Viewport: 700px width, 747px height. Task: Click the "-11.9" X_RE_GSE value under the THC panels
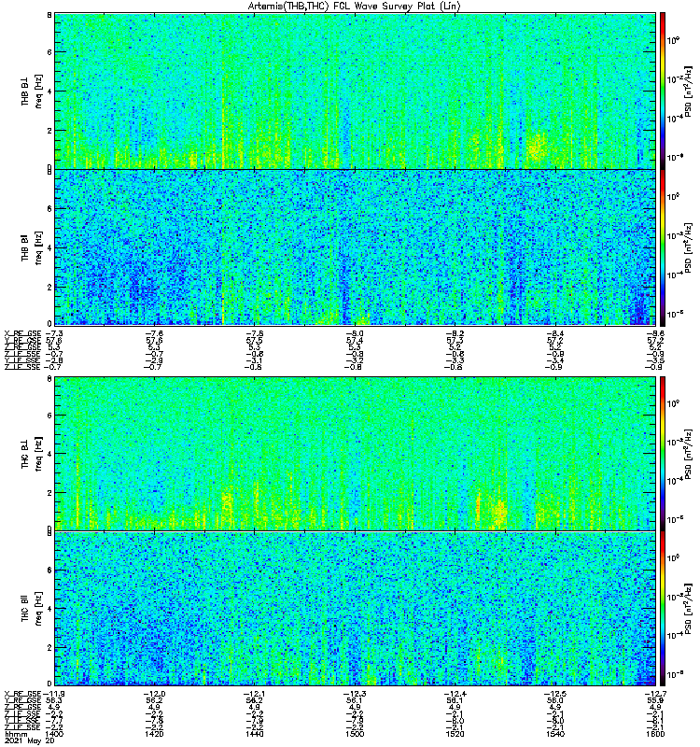pos(53,694)
